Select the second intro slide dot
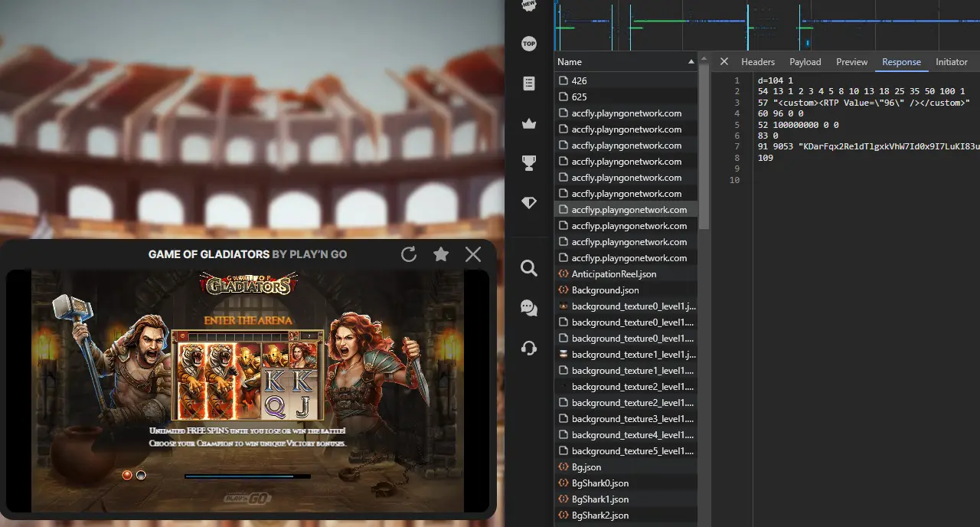 tap(141, 475)
